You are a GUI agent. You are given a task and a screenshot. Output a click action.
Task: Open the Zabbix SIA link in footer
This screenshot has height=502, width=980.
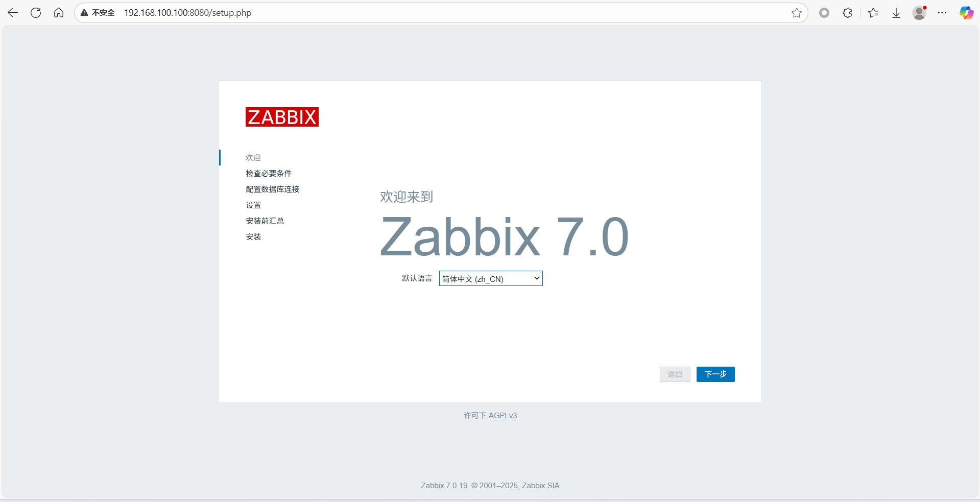(541, 486)
